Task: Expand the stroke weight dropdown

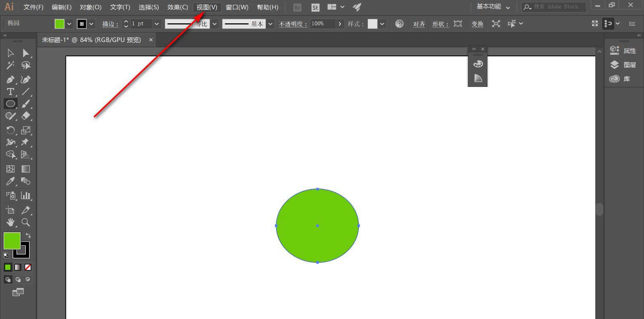Action: [x=157, y=24]
